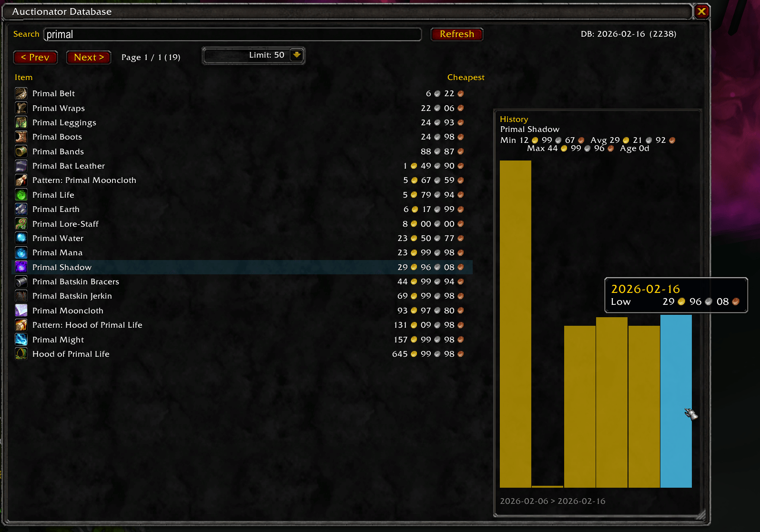Select the blue 2026-02-16 history bar
Viewport: 760px width, 532px height.
click(x=676, y=401)
